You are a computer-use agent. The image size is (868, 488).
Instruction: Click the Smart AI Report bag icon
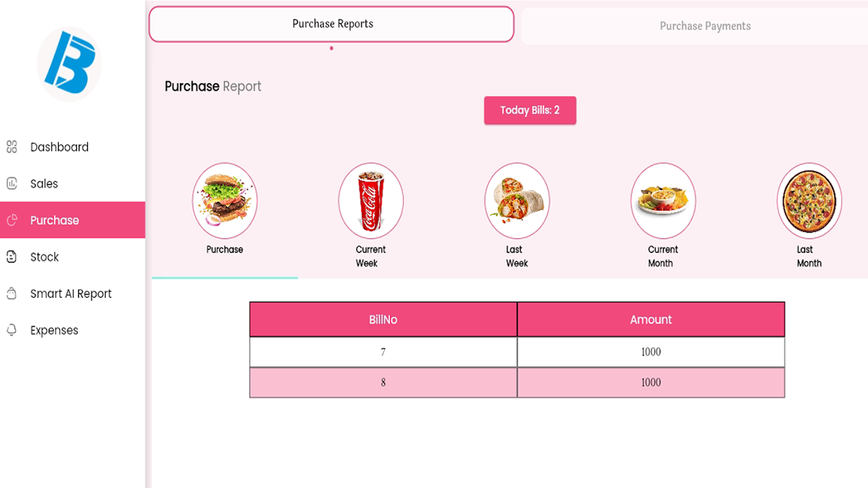pos(12,293)
